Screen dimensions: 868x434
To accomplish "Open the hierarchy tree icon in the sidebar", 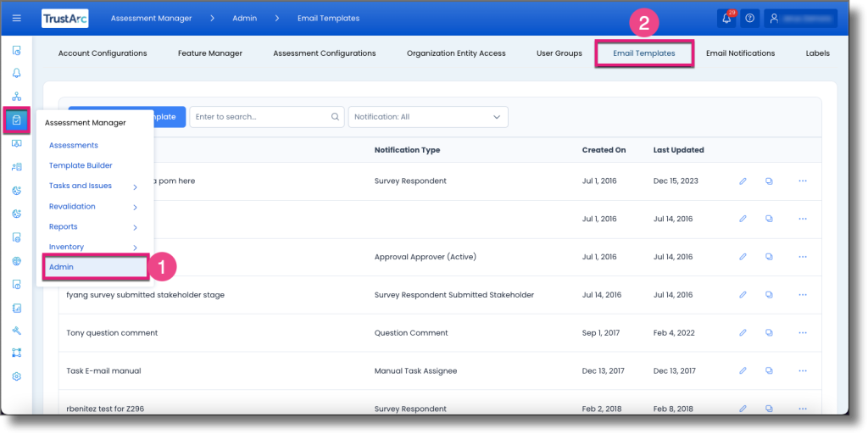I will [17, 97].
